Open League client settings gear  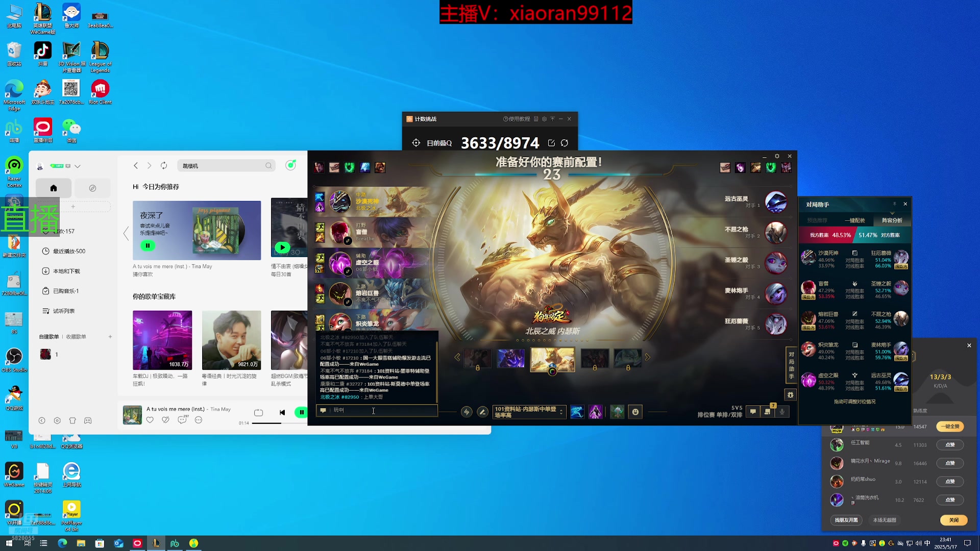(x=777, y=156)
